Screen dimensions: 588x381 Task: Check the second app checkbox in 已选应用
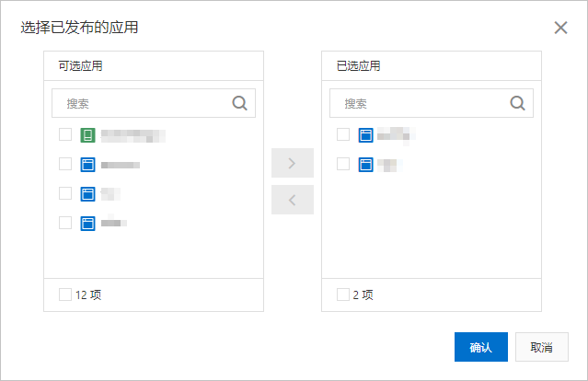tap(343, 164)
